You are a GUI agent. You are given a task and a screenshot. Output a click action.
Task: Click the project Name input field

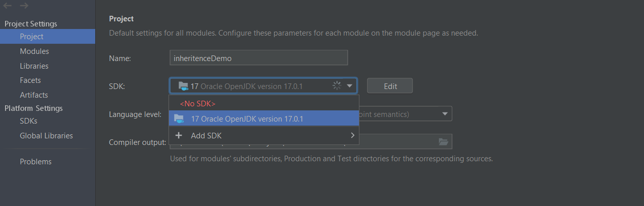coord(259,57)
